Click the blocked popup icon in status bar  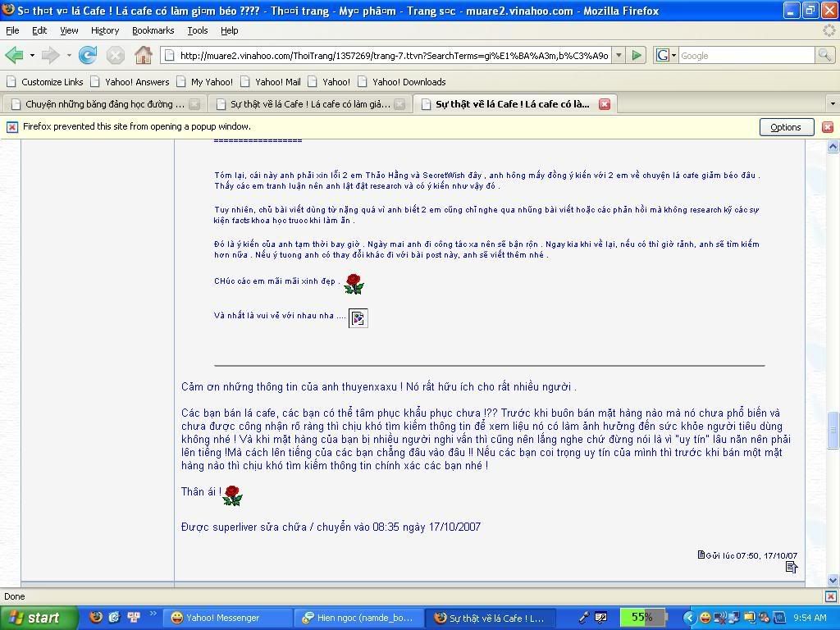pos(830,596)
